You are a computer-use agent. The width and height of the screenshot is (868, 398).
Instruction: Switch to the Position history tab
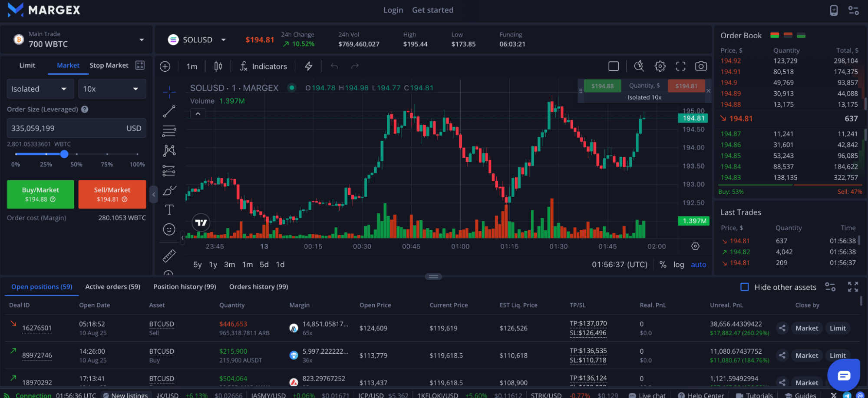pyautogui.click(x=184, y=287)
